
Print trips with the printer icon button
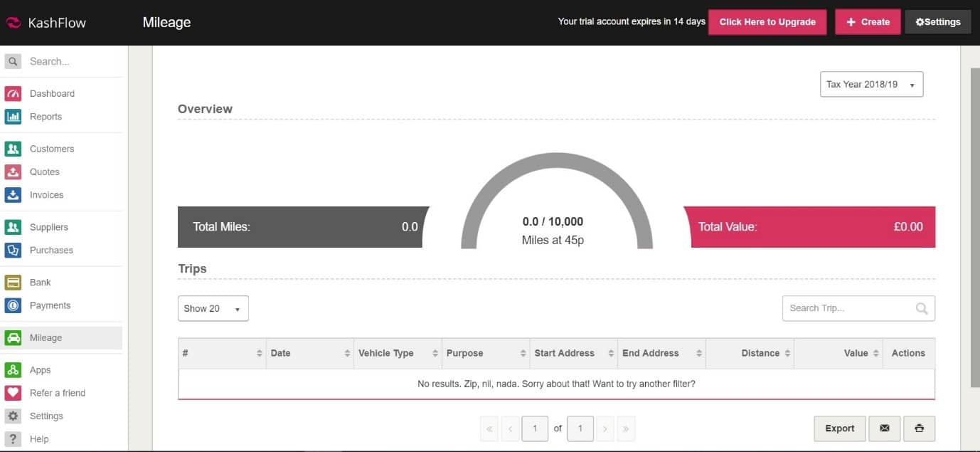pos(919,429)
